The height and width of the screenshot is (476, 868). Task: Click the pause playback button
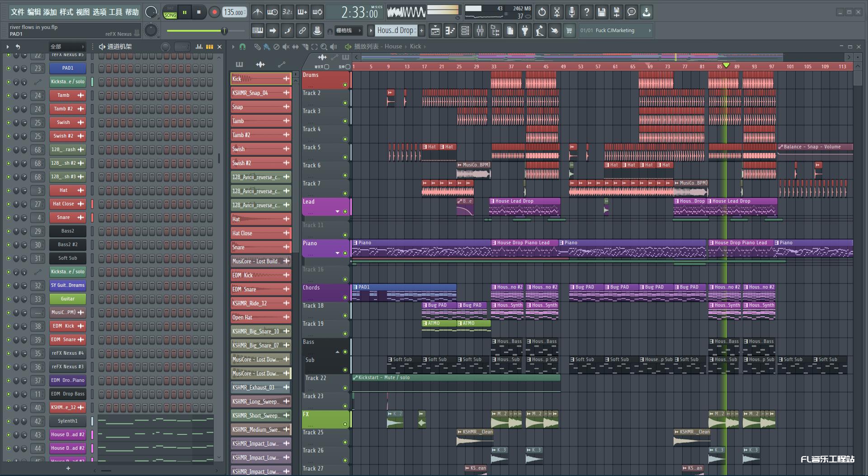(x=184, y=12)
